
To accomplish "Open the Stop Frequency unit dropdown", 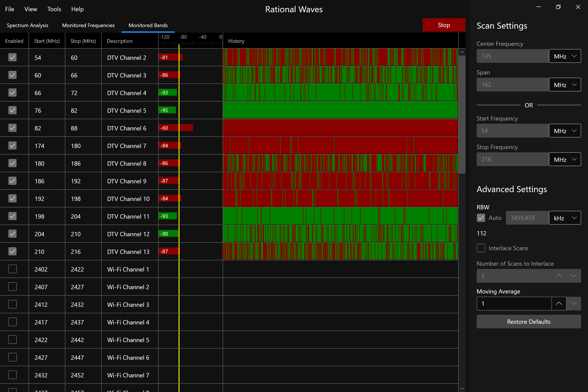I will point(565,159).
